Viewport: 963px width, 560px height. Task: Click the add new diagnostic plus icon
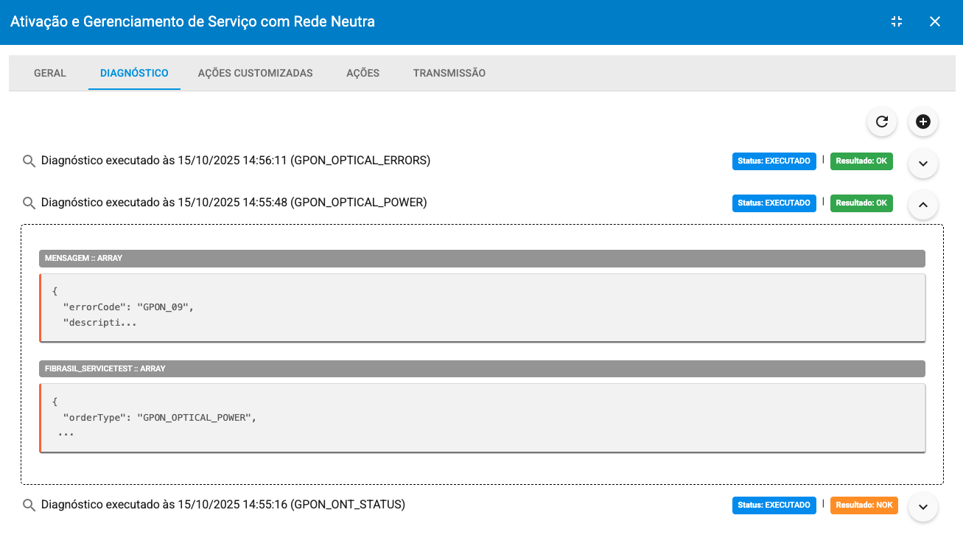922,122
